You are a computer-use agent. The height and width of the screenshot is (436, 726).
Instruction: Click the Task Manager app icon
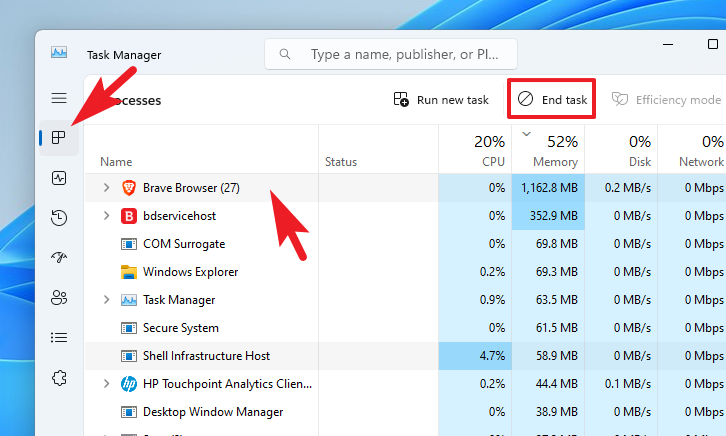pyautogui.click(x=59, y=53)
